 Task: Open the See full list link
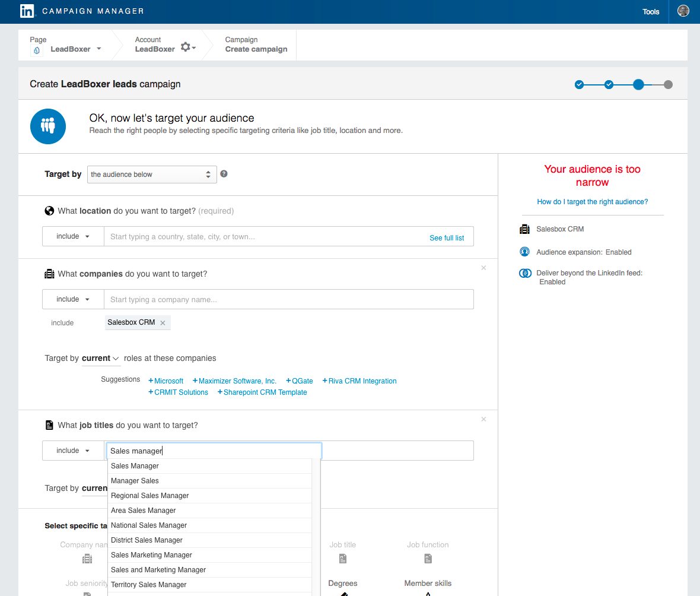coord(447,237)
